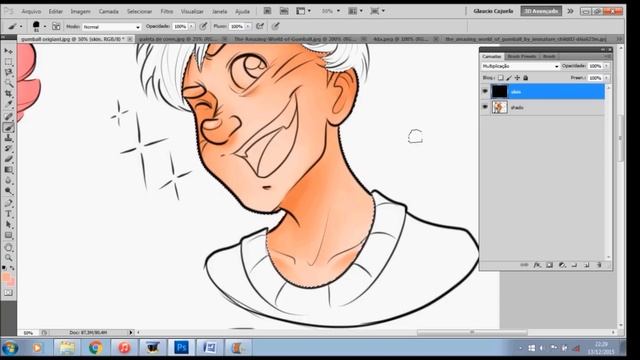Image resolution: width=640 pixels, height=360 pixels.
Task: Select the Crop tool
Action: (x=8, y=93)
